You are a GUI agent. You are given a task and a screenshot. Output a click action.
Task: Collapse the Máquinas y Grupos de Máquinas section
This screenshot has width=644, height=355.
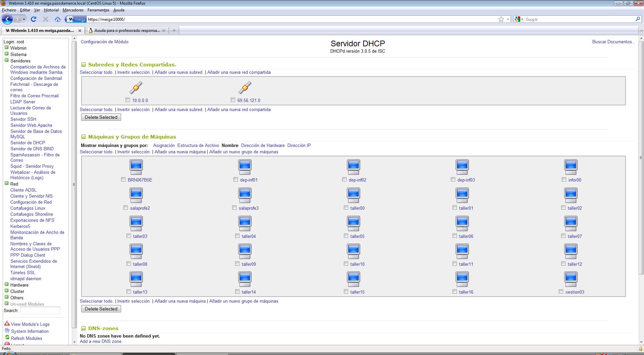tap(84, 137)
